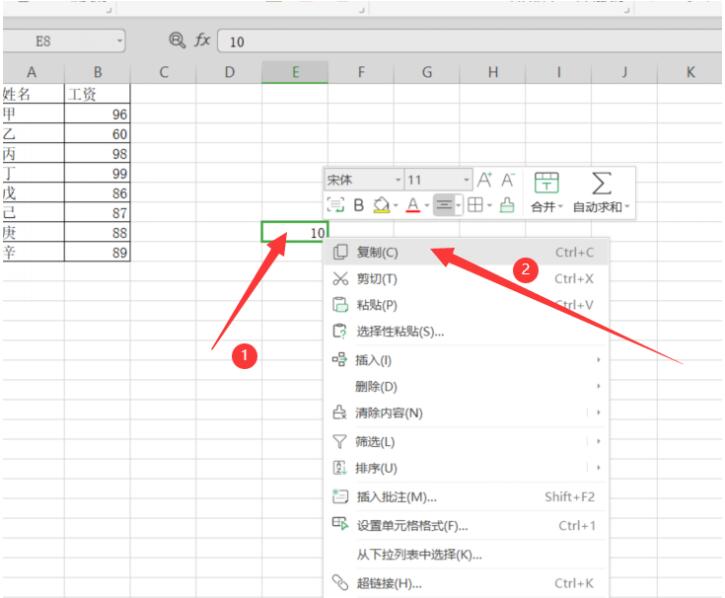Click the name cell 辛
This screenshot has height=598, width=725.
pyautogui.click(x=33, y=252)
